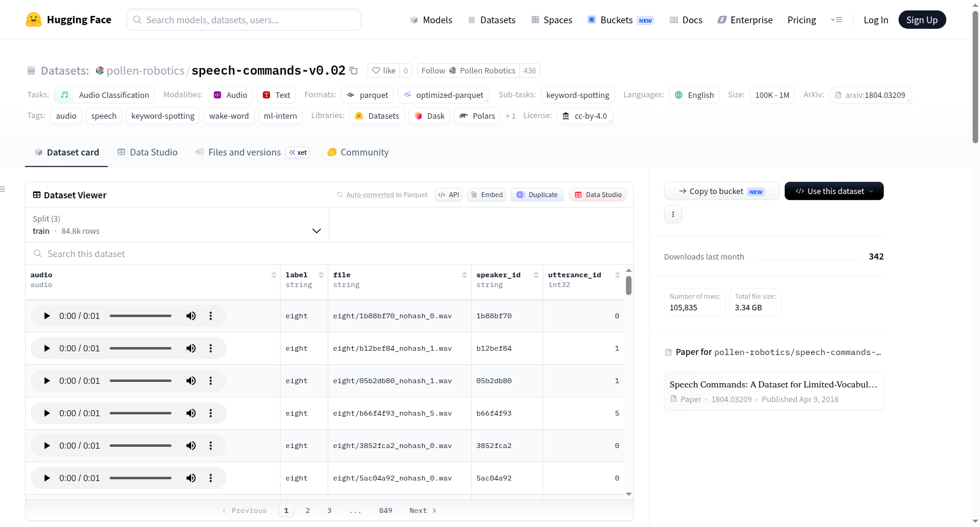The image size is (980, 527).
Task: Open audio options menu for 3852fca2 row
Action: [211, 446]
